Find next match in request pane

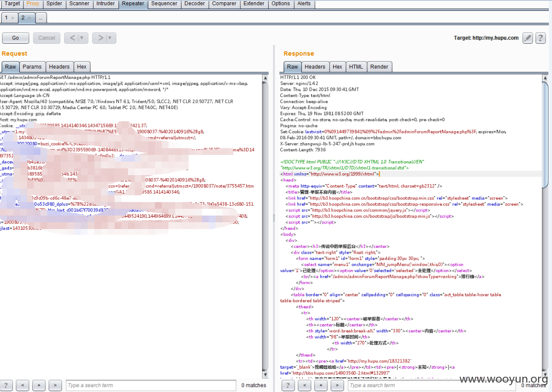[55, 385]
